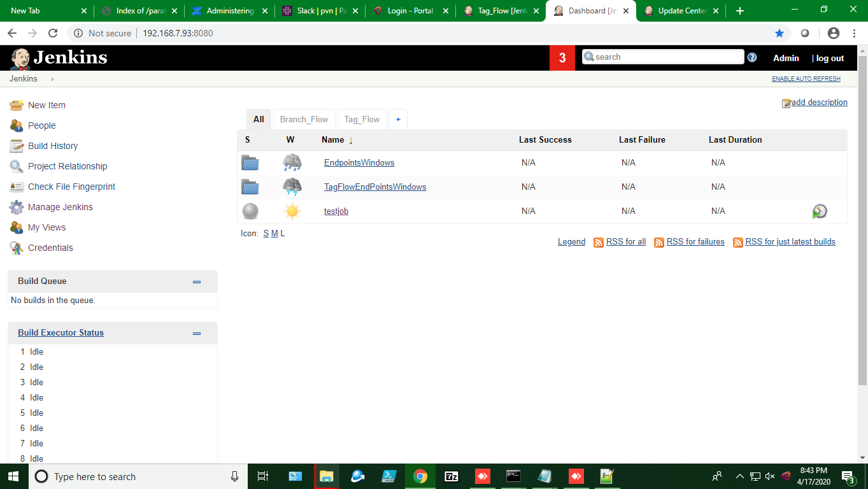Click the Project Relationship magnifier icon
The image size is (868, 489).
pyautogui.click(x=17, y=166)
